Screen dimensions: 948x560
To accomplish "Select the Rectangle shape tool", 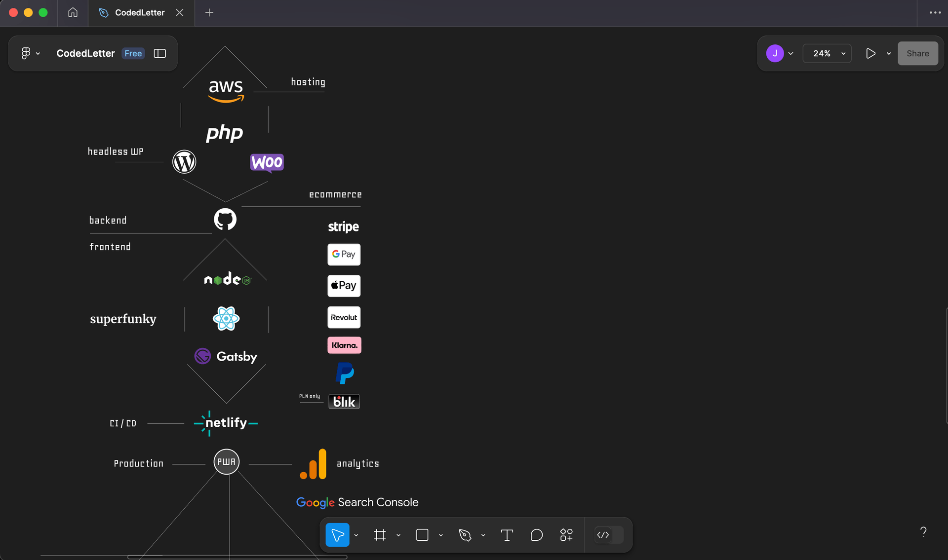I will (x=422, y=535).
